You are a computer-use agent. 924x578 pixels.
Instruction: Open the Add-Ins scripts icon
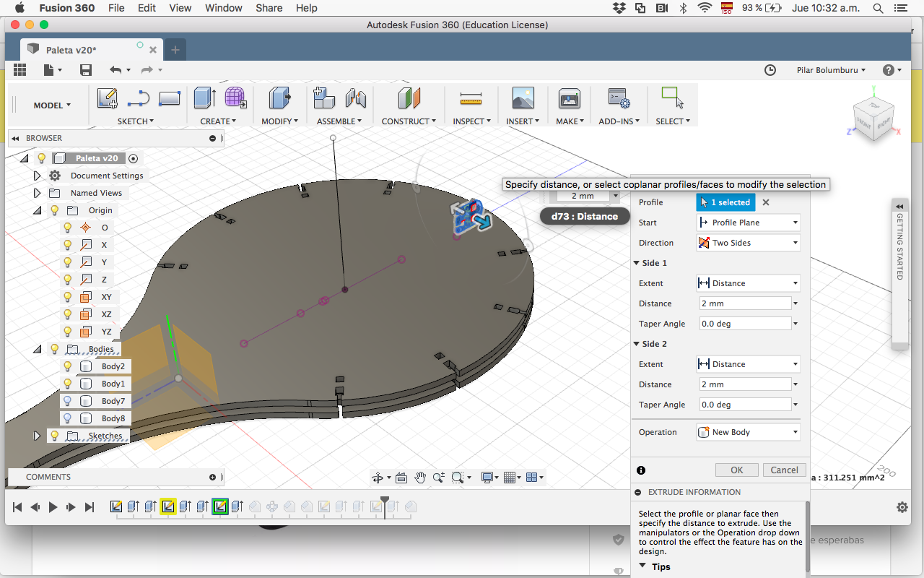619,98
